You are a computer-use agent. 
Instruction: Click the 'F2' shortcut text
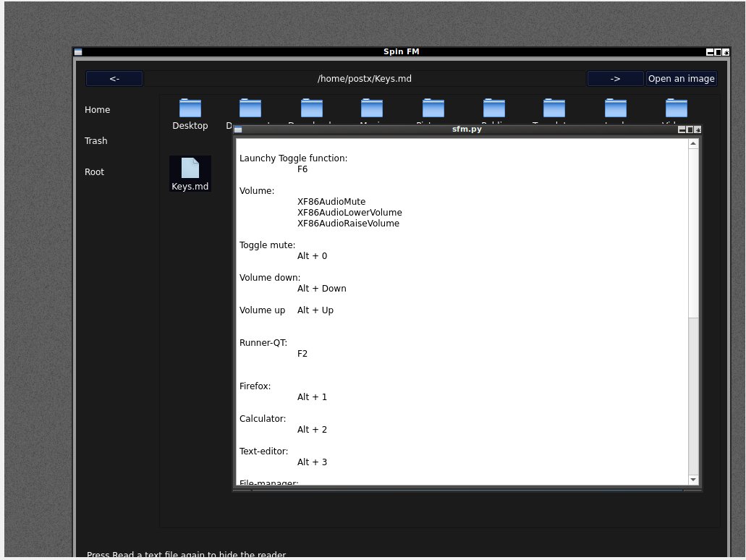(302, 354)
